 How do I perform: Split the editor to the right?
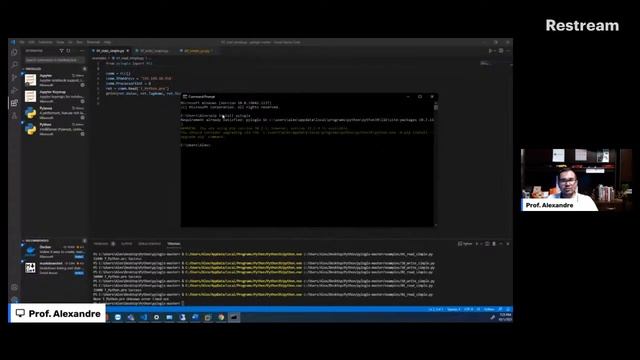[x=501, y=51]
